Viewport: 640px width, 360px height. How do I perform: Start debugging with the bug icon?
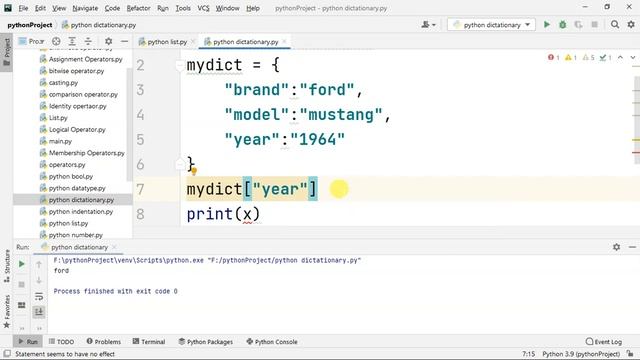coord(562,25)
